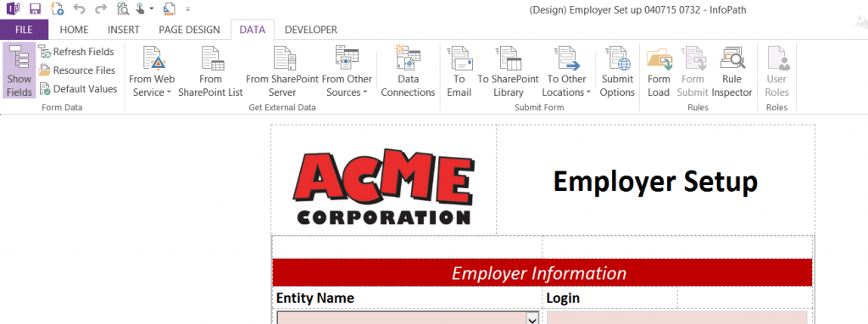Open the From Web Service dropdown
This screenshot has width=868, height=324.
pyautogui.click(x=152, y=71)
